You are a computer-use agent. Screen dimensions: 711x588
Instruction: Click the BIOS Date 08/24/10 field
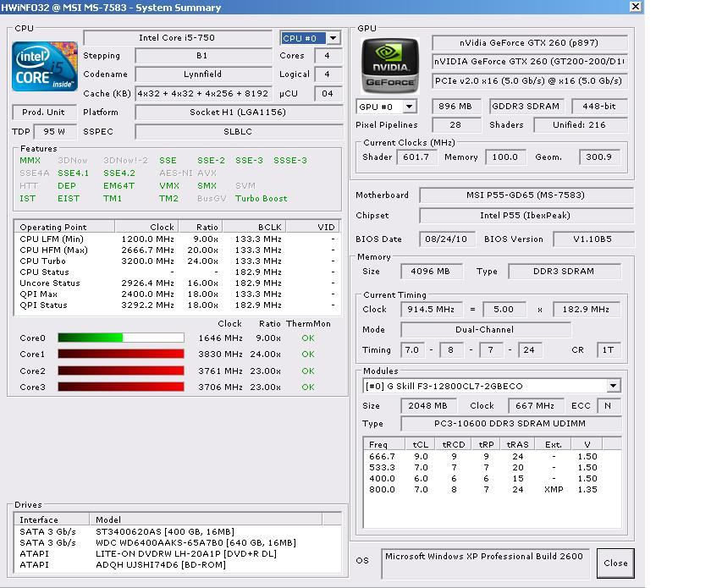(x=447, y=239)
